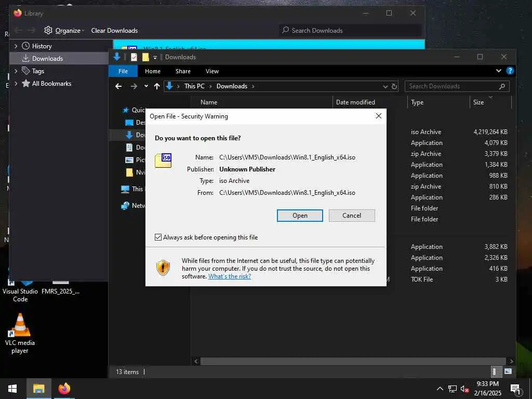Show hidden system tray icons
532x399 pixels.
pos(440,389)
